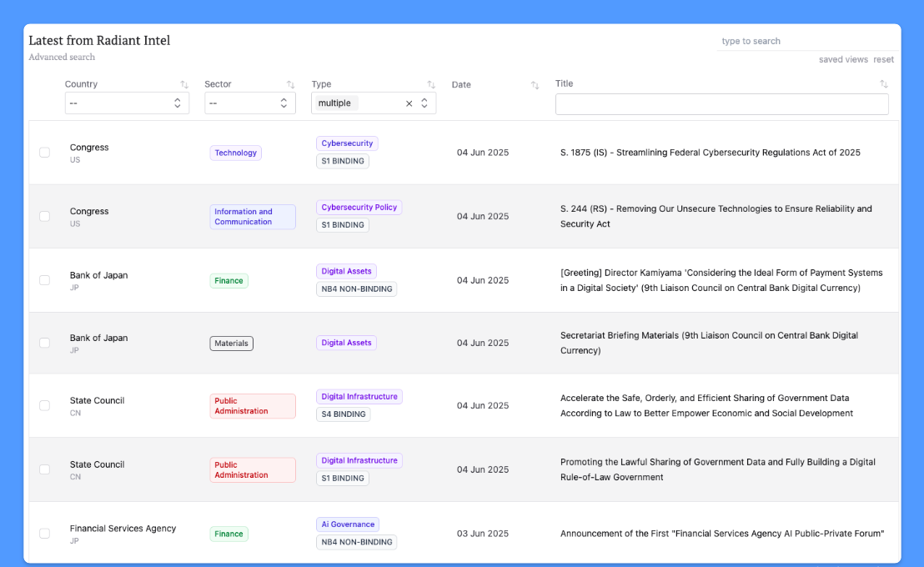Click Public Administration tag in Promoting Lawful Sharing row
This screenshot has width=924, height=567.
[252, 469]
